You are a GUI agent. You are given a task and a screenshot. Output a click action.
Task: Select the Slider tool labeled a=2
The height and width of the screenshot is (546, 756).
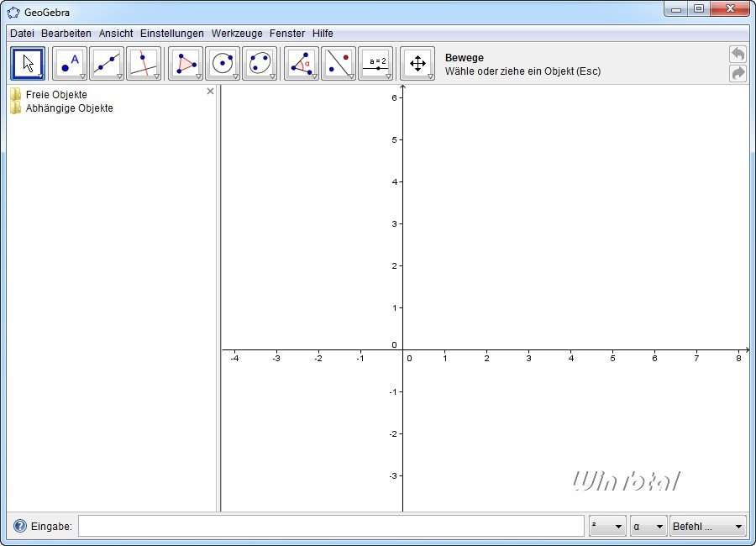tap(375, 63)
